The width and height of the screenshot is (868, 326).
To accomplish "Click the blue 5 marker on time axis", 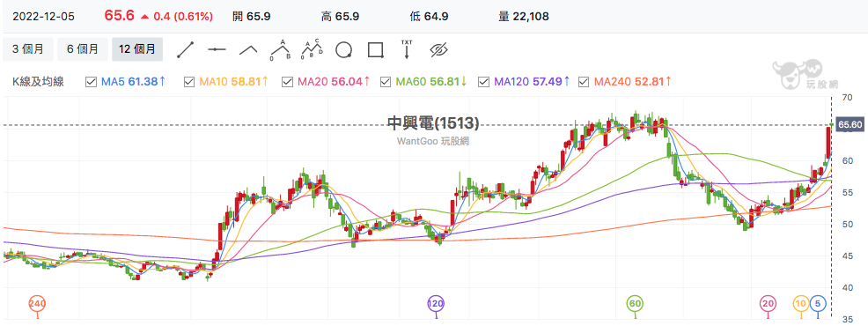I will (x=818, y=304).
